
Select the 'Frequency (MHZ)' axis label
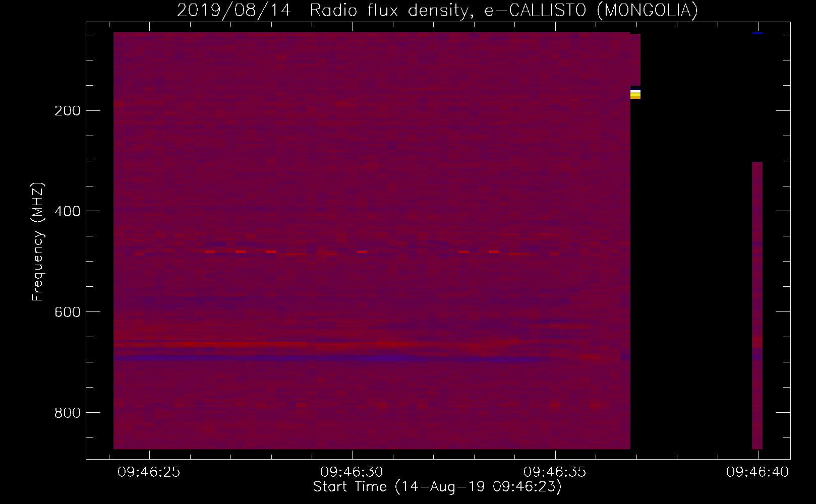coord(38,241)
